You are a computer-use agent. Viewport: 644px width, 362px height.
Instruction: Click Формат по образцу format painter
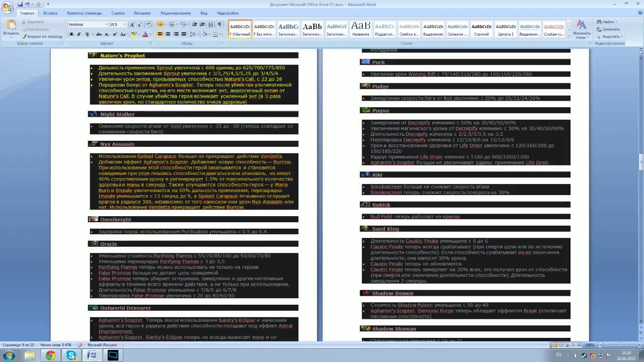(42, 37)
